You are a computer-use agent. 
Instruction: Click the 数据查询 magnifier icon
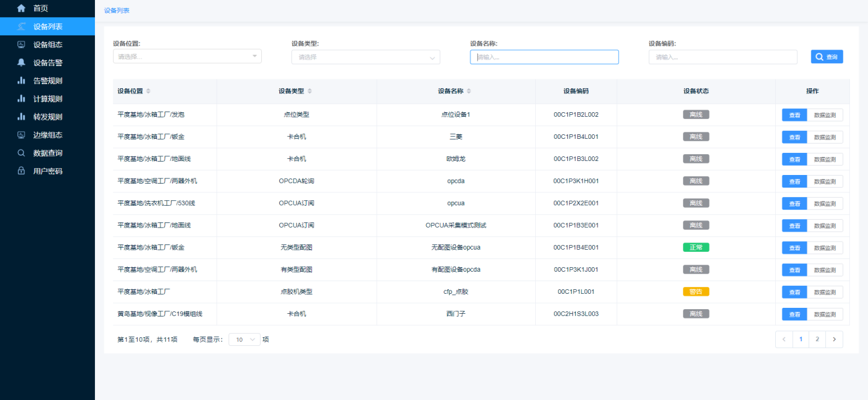(x=21, y=153)
